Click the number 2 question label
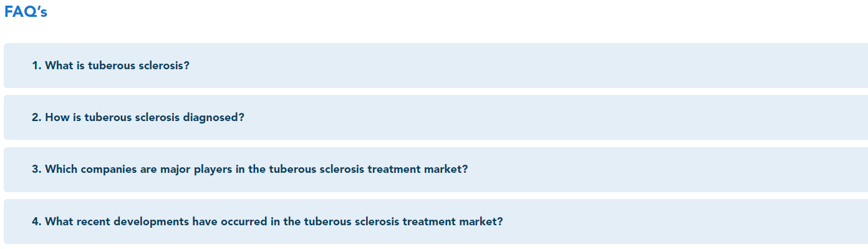Viewport: 868px width, 249px height. pos(138,117)
